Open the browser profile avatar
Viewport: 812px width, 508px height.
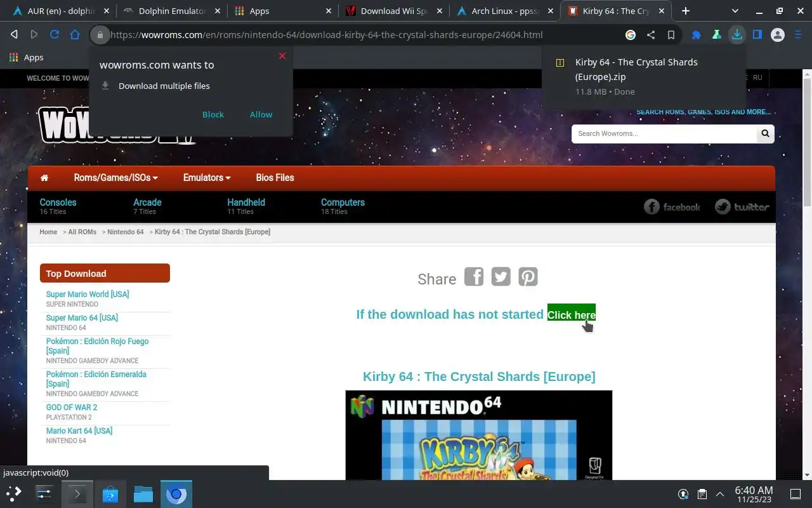click(778, 35)
